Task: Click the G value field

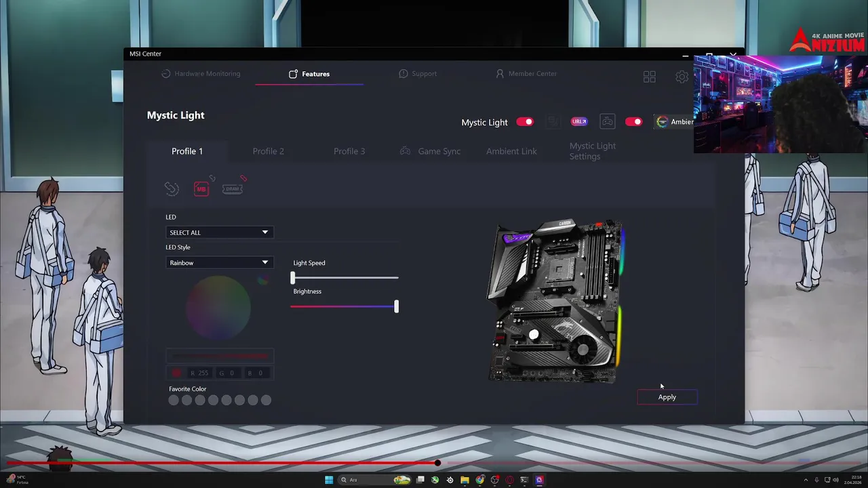Action: click(x=228, y=373)
